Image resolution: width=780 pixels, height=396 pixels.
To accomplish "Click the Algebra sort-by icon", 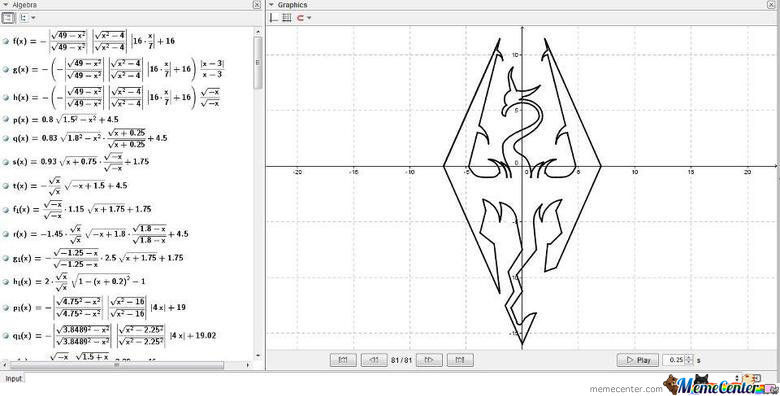I will pyautogui.click(x=24, y=18).
